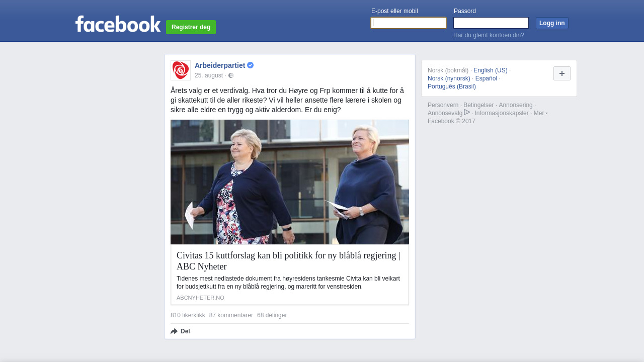Screen dimensions: 644x362
Task: Open the article photo thumbnail
Action: click(x=290, y=182)
